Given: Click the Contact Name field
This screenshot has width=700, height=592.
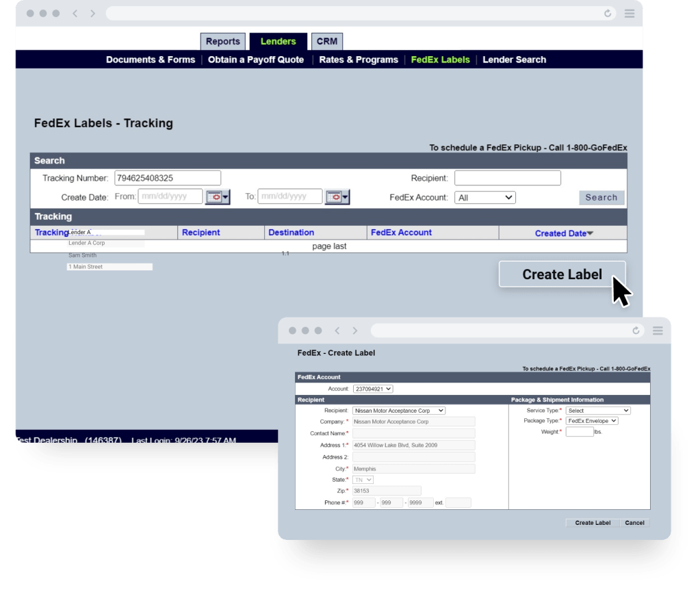Looking at the screenshot, I should click(x=414, y=433).
